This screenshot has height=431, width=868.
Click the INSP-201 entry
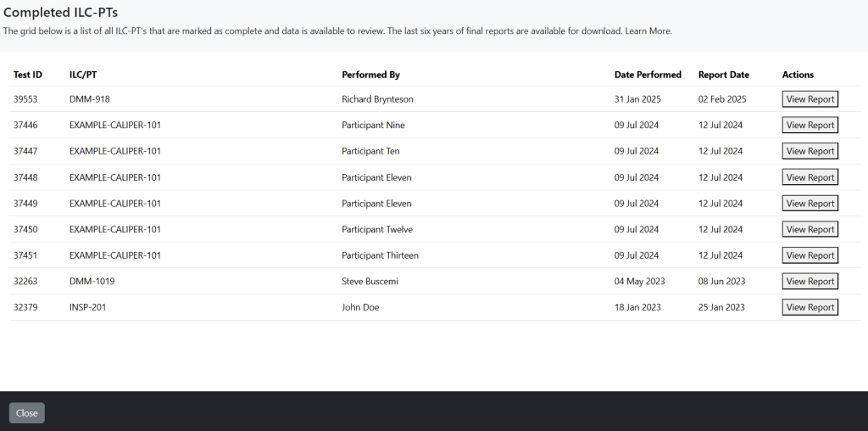tap(87, 307)
